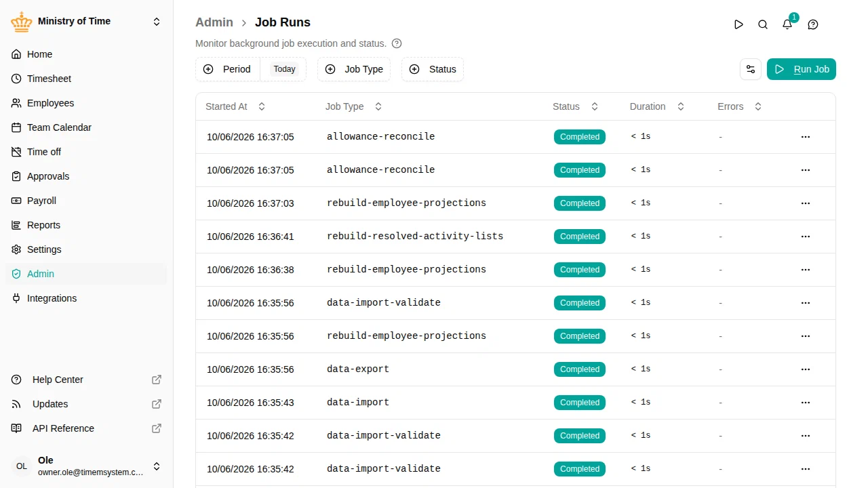This screenshot has width=868, height=488.
Task: Open the Status filter
Action: [433, 69]
